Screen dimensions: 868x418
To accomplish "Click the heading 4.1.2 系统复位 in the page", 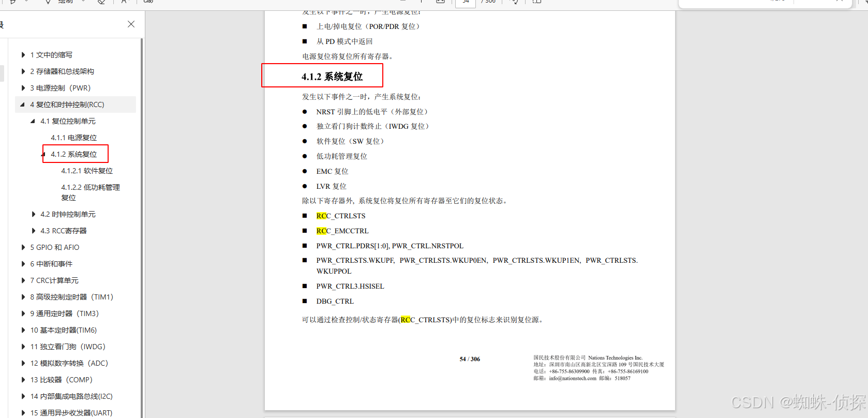I will 332,77.
